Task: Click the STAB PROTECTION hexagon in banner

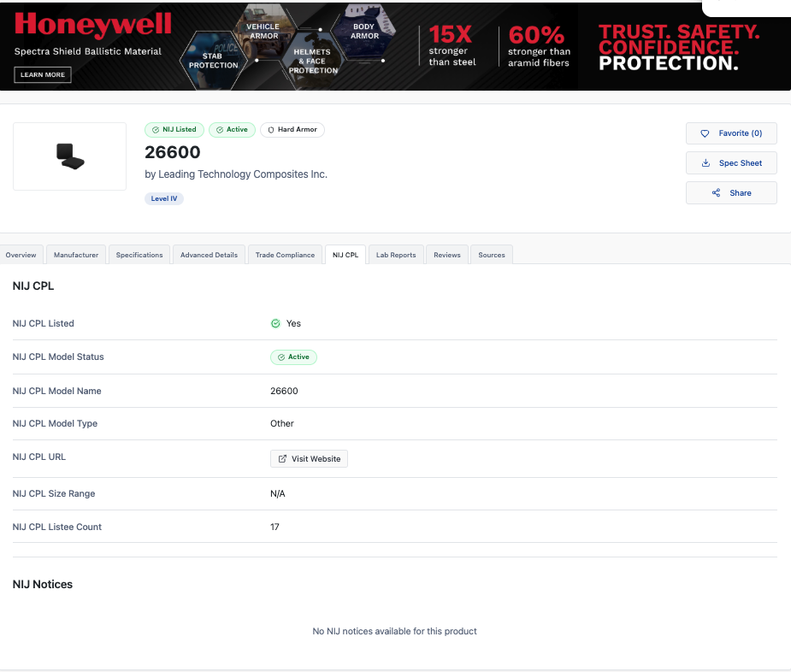Action: (214, 61)
